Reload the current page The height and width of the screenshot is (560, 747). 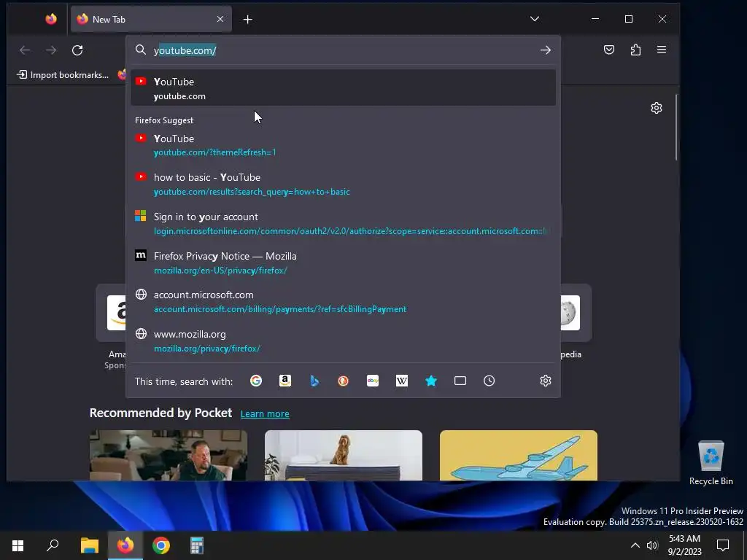[x=77, y=50]
